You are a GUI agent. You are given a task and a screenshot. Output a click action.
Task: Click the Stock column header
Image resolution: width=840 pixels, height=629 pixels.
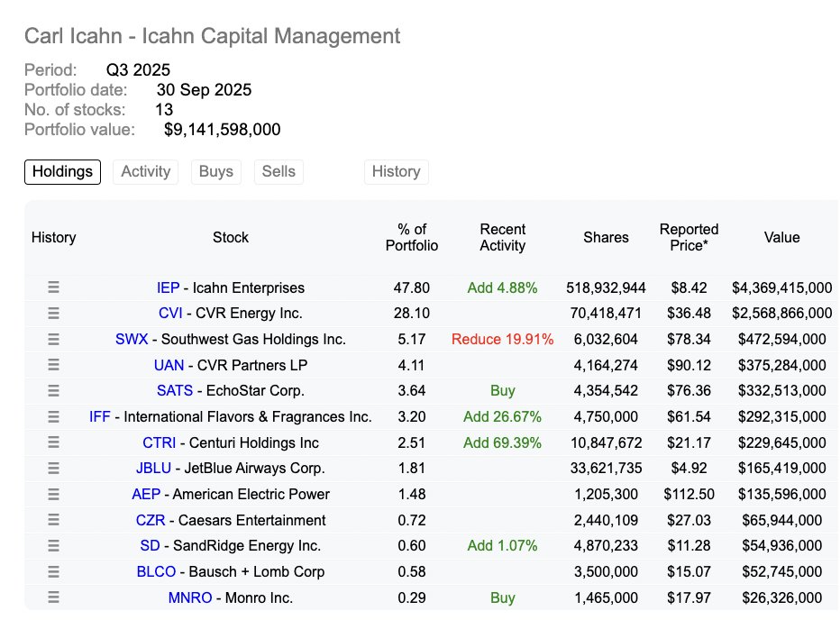point(231,237)
